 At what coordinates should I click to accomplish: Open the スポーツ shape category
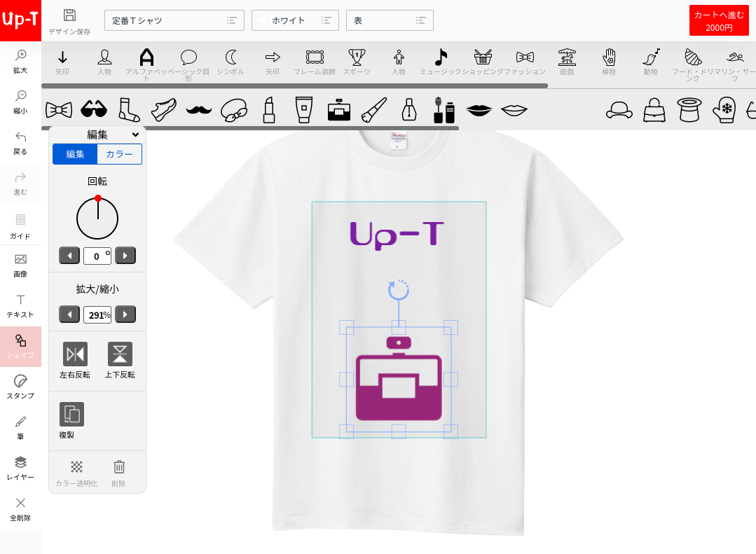[357, 62]
